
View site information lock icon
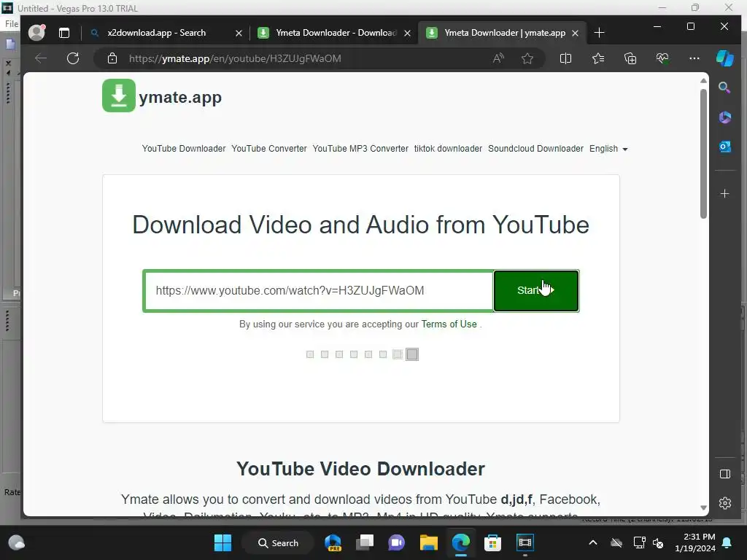click(x=112, y=58)
